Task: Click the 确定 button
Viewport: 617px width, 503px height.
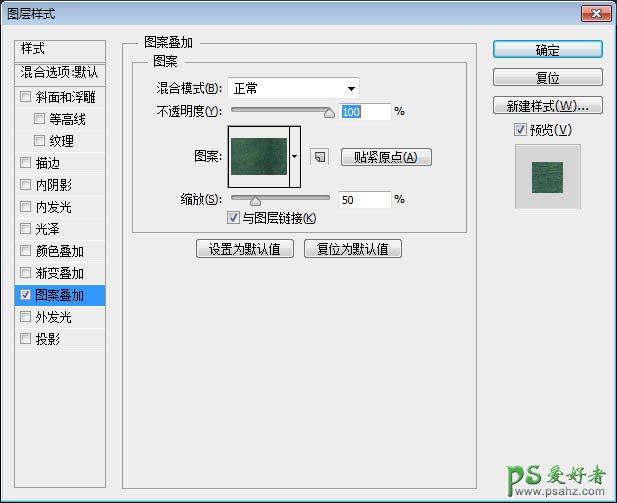Action: 547,50
